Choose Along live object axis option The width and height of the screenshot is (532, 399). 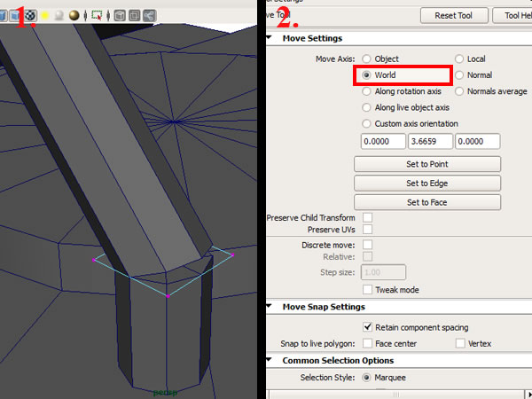[x=366, y=107]
